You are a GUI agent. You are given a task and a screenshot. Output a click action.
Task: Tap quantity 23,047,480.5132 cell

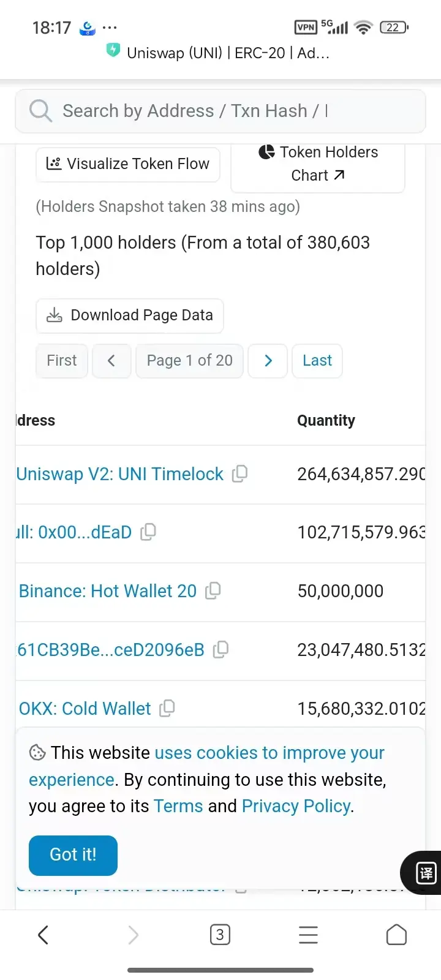coord(361,650)
